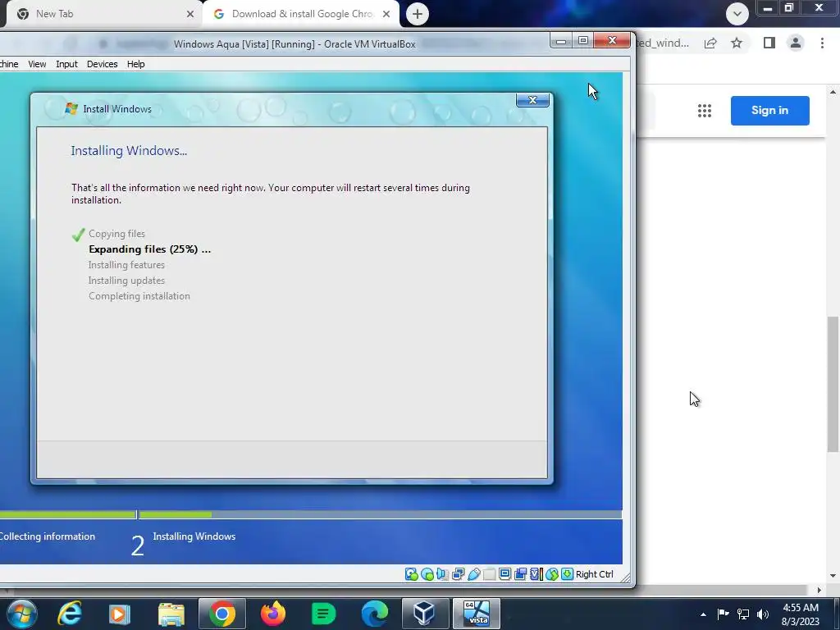Launch Firefox from the taskbar
The width and height of the screenshot is (840, 630).
pos(273,614)
